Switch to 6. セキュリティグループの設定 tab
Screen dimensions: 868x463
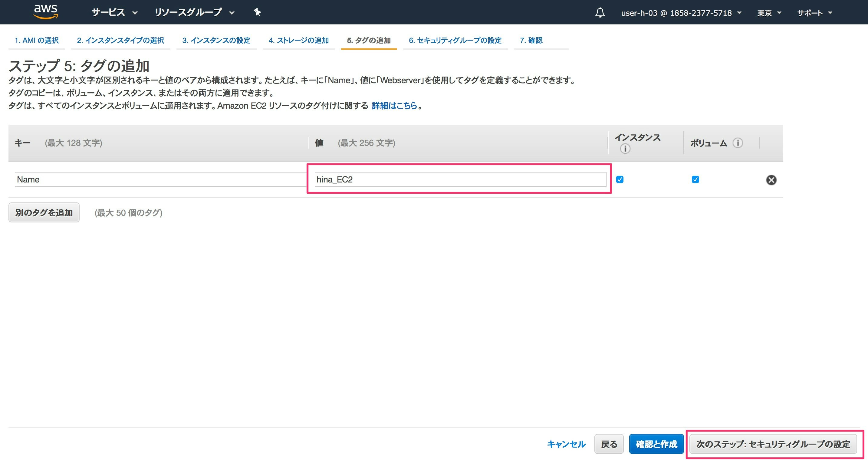click(455, 41)
